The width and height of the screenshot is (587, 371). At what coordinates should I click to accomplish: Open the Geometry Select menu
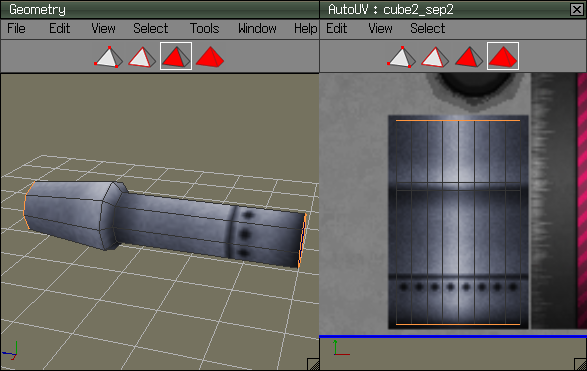coord(150,28)
